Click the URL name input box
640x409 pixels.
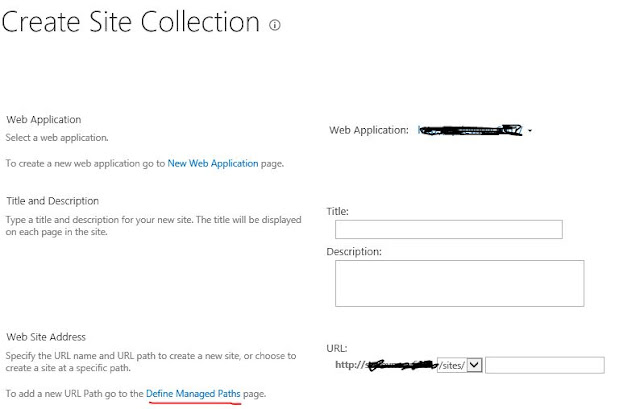(545, 365)
